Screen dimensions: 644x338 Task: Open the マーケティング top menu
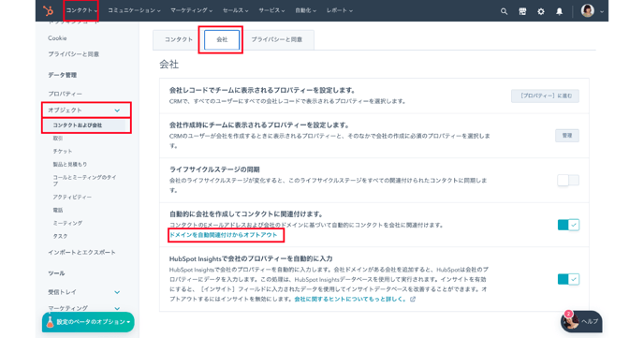tap(191, 10)
